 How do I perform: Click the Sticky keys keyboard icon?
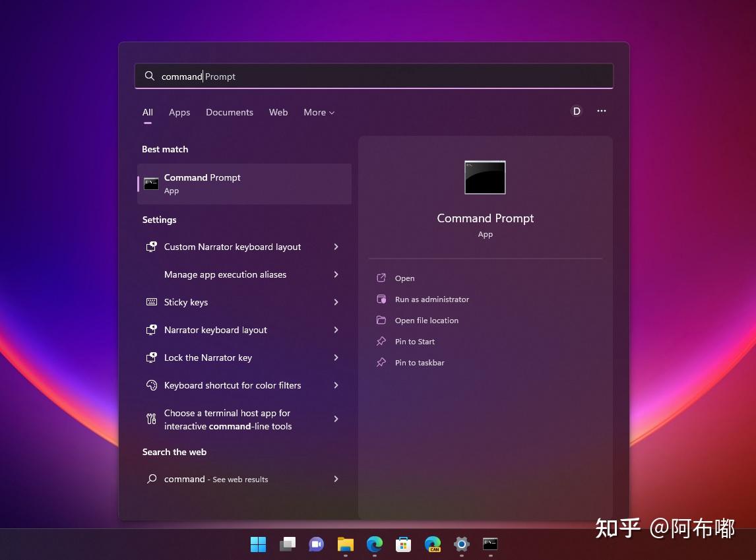[x=151, y=302]
